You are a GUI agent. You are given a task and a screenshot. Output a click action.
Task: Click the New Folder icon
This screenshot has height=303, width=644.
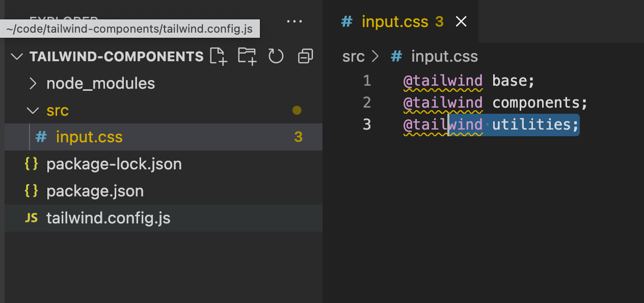coord(247,56)
